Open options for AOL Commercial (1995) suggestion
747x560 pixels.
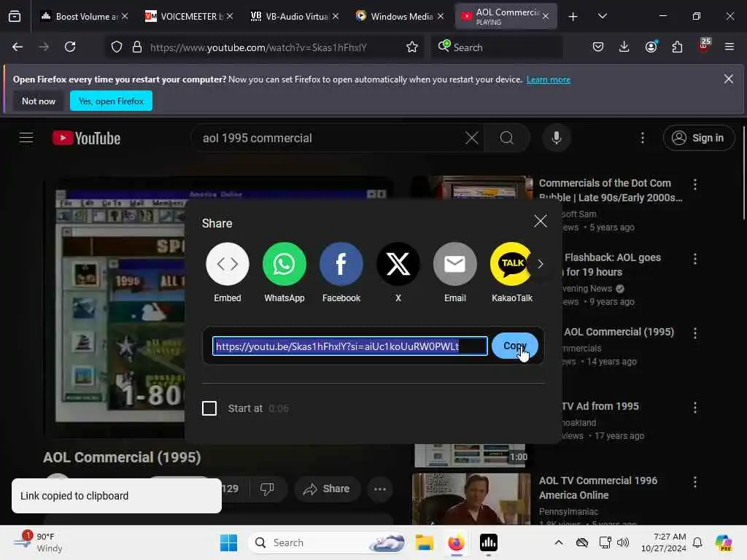coord(695,332)
